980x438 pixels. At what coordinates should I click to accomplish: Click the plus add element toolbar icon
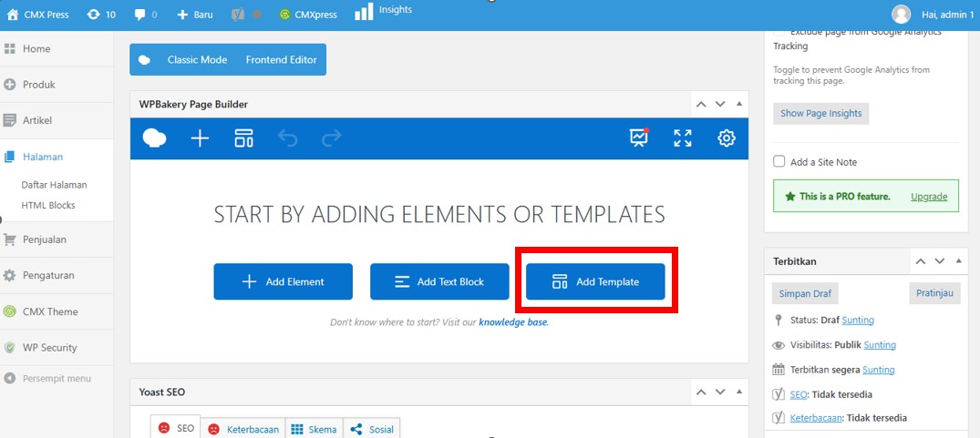tap(200, 138)
